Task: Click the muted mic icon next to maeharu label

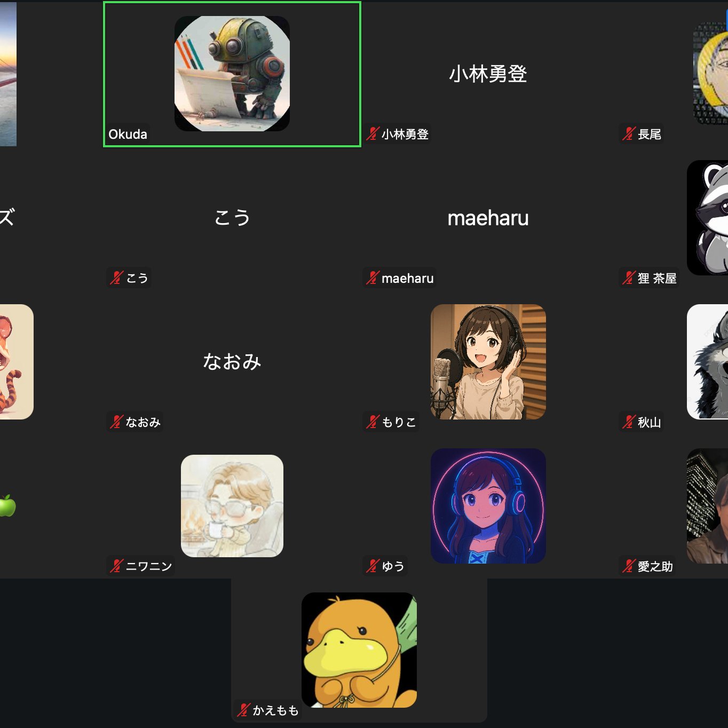Action: coord(373,278)
